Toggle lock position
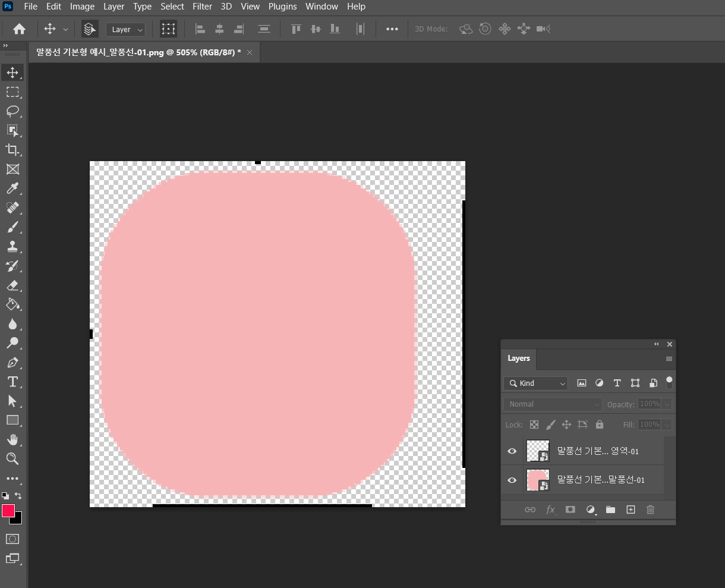This screenshot has height=588, width=725. 566,425
